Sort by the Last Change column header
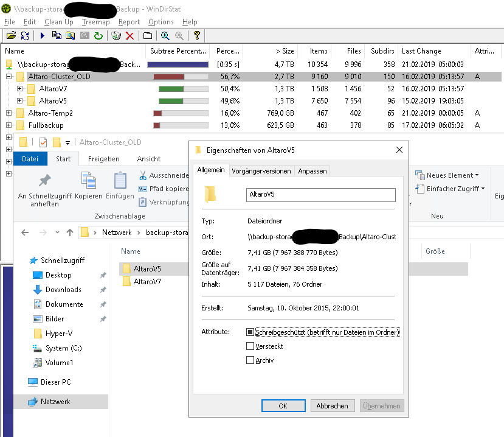504x437 pixels. click(435, 51)
